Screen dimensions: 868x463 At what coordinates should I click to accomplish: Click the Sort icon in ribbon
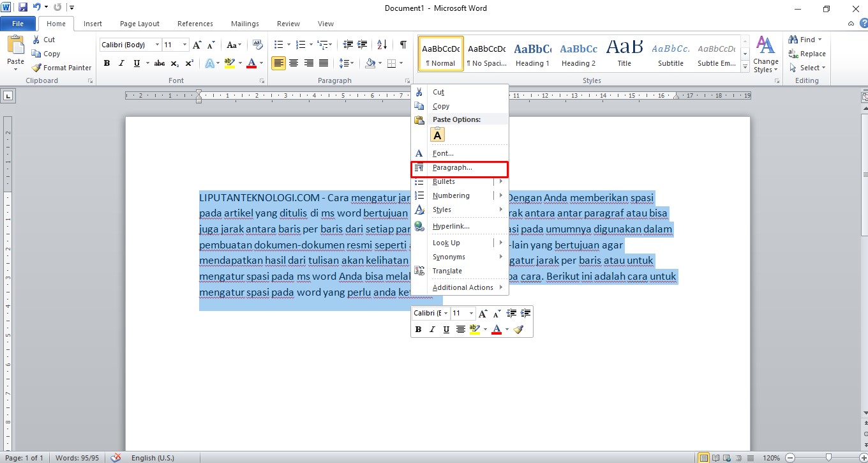click(382, 45)
